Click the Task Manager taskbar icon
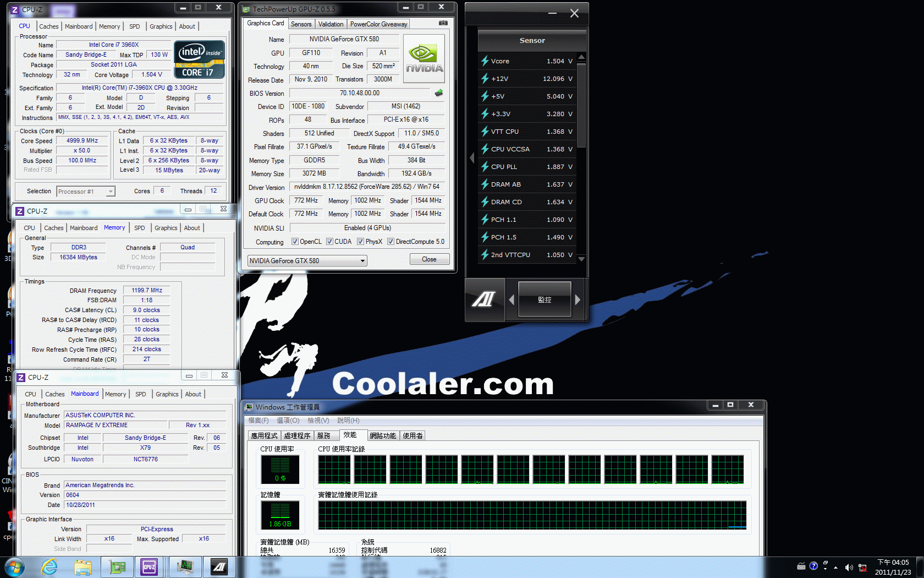The height and width of the screenshot is (578, 924). [185, 567]
